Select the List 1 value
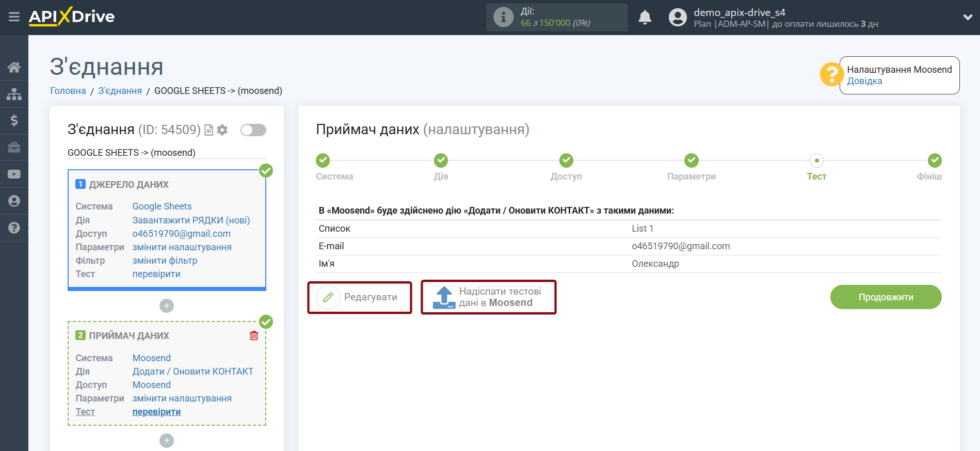This screenshot has height=451, width=980. point(642,229)
